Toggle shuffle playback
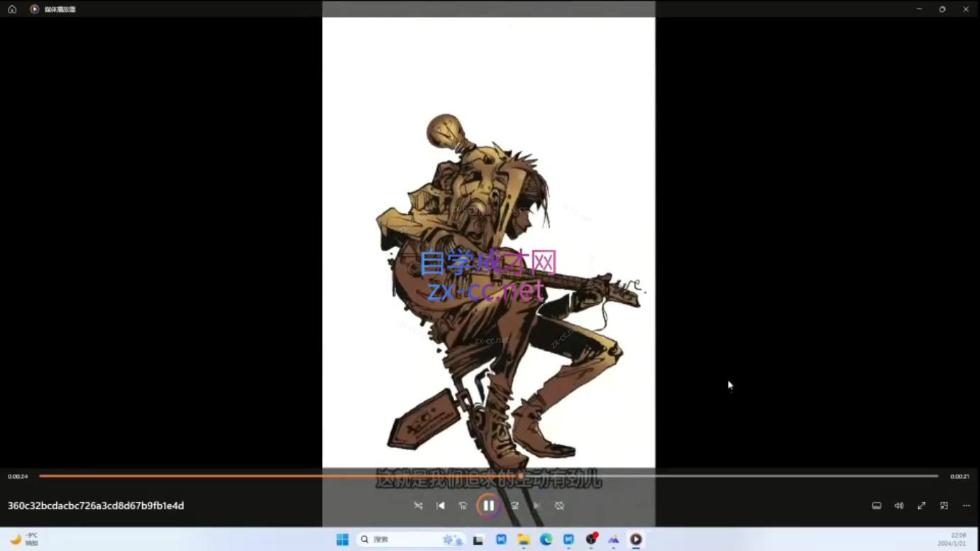 [418, 506]
